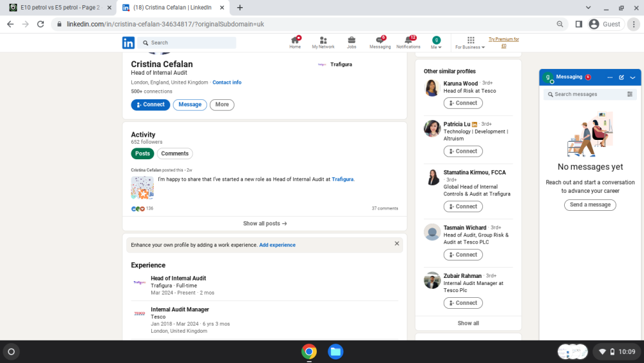
Task: Click the Trafigura link in the post
Action: pos(343,179)
